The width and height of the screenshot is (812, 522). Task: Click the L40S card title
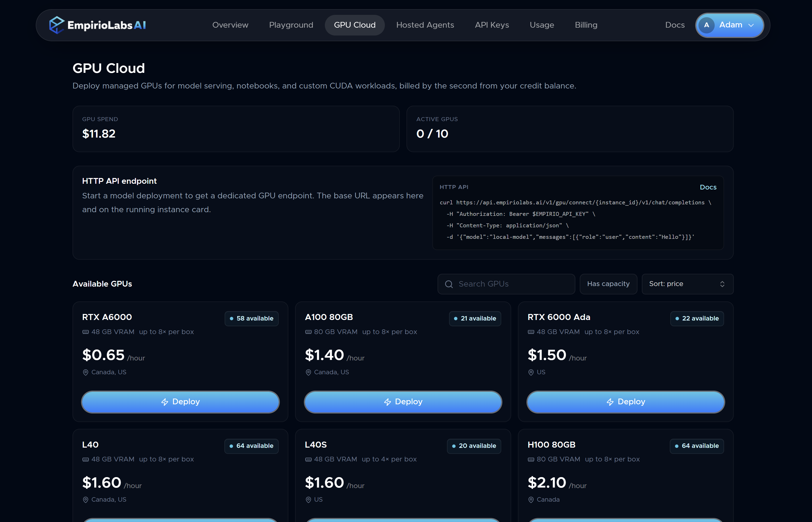tap(316, 445)
